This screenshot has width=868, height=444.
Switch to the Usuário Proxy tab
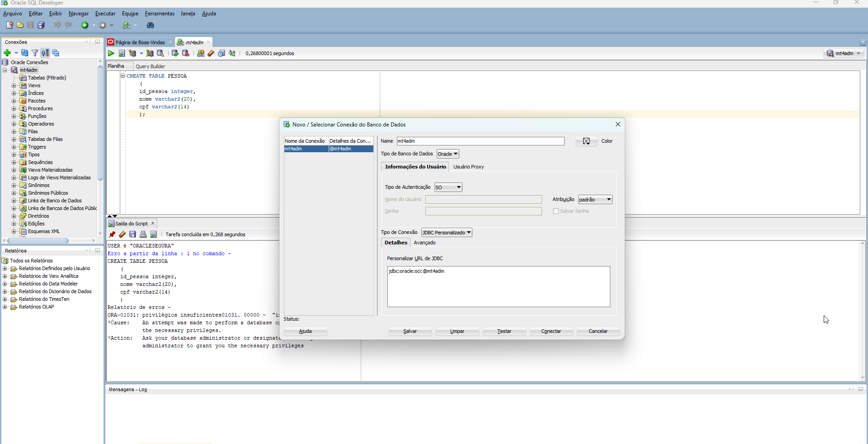pos(468,167)
